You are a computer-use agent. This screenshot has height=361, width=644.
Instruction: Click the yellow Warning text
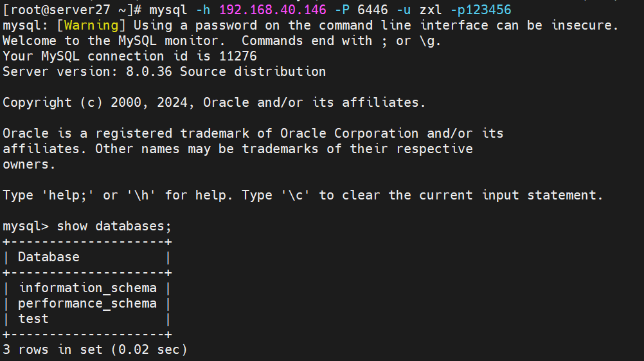91,26
